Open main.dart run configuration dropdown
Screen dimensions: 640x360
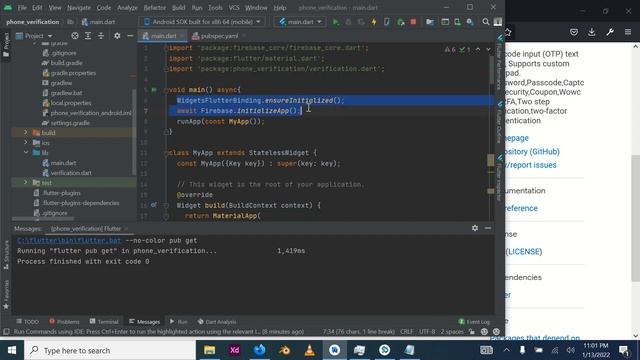click(x=300, y=22)
